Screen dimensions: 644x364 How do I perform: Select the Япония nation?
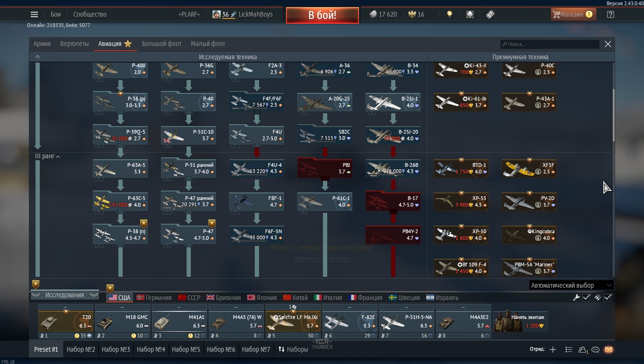(262, 298)
